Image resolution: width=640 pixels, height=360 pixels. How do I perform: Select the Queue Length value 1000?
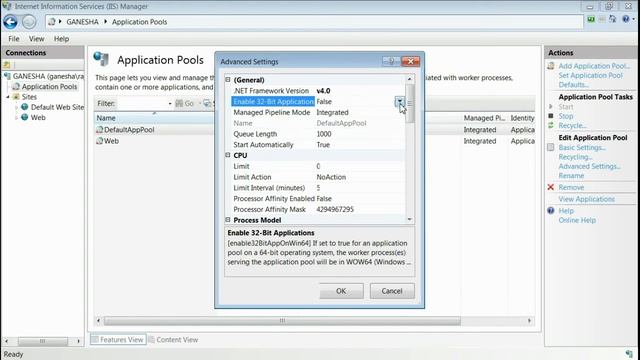coord(324,134)
